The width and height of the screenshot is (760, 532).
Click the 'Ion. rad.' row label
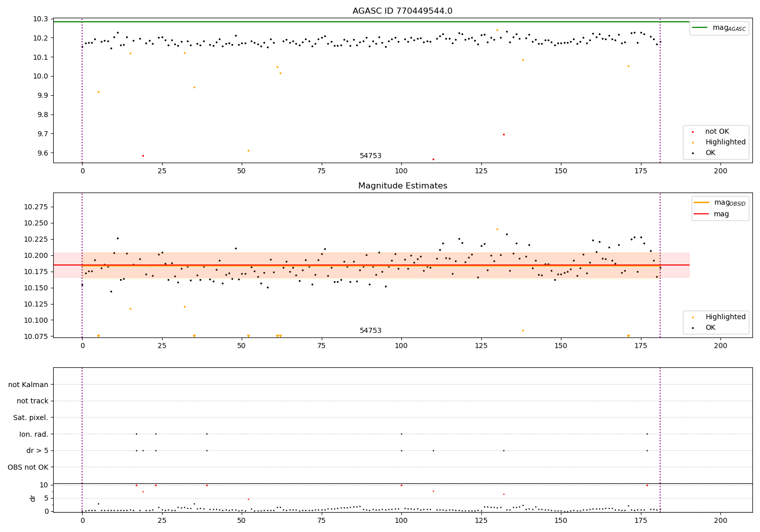pyautogui.click(x=34, y=434)
